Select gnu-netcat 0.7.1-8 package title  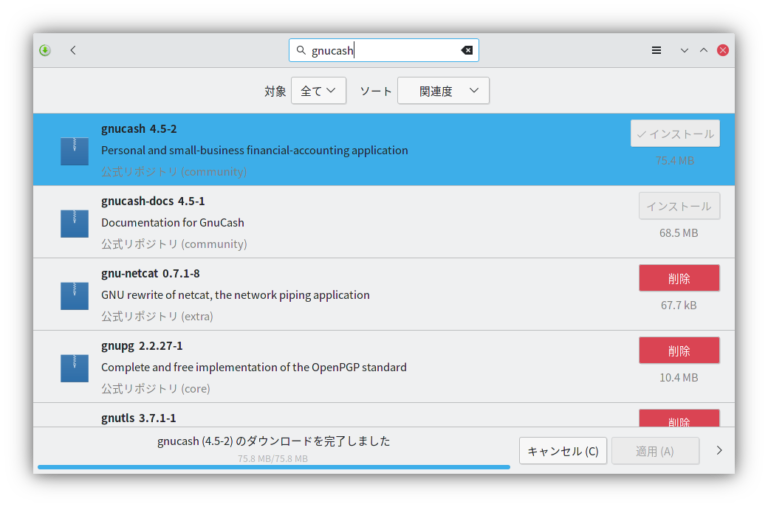(150, 273)
